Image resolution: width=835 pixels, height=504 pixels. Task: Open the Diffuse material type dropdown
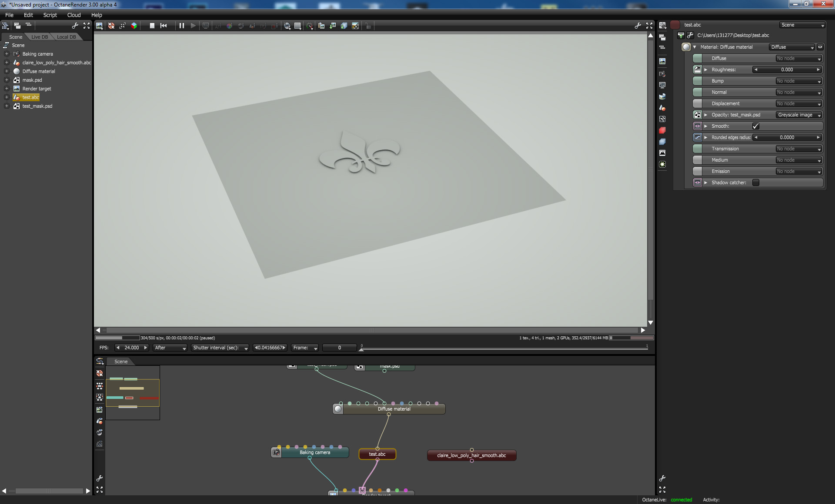pos(792,47)
